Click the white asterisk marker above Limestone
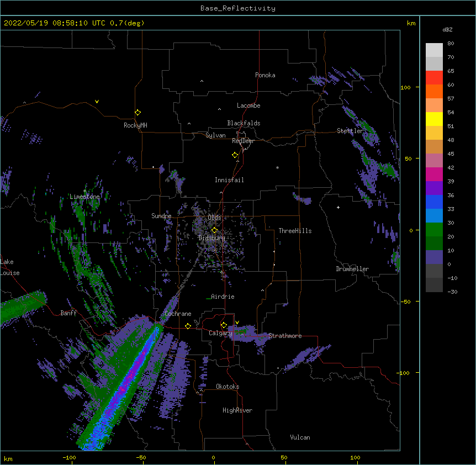This screenshot has height=465, width=476. pos(84,191)
